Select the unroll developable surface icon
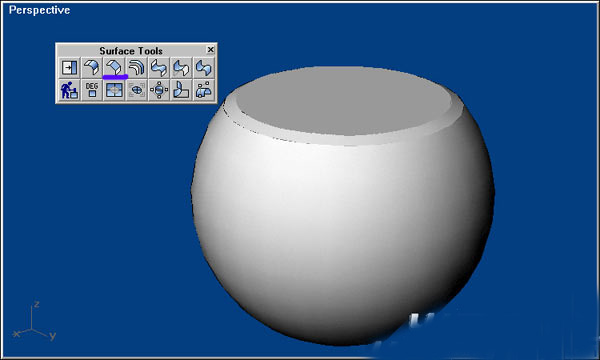600x360 pixels. [181, 90]
